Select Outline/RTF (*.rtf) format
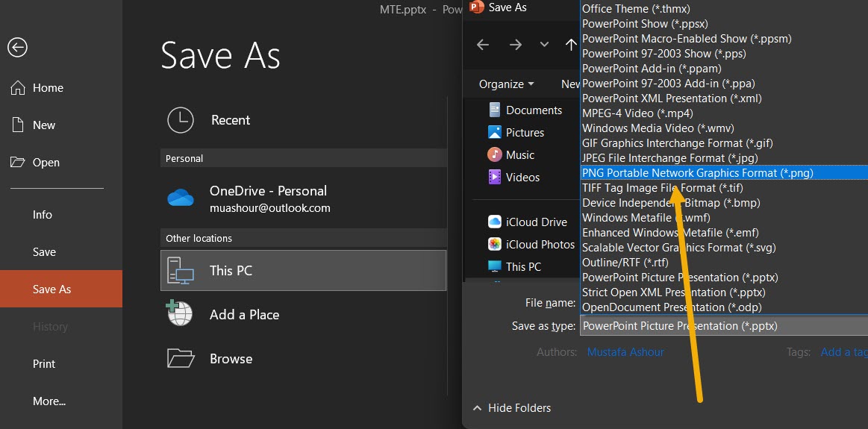Screen dimensions: 868x429 tap(724, 263)
